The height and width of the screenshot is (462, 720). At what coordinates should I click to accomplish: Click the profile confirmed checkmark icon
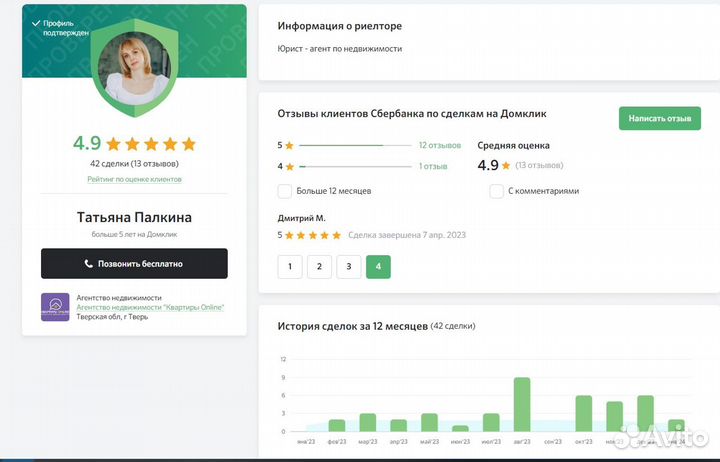(36, 23)
